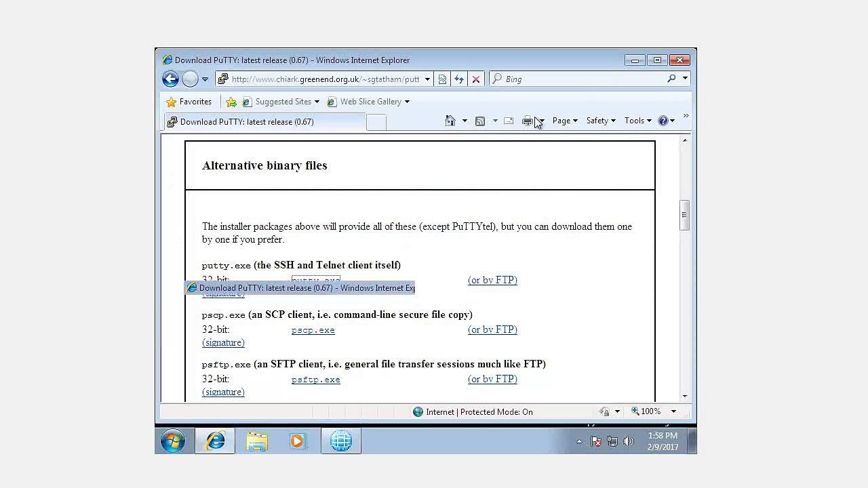Show hidden tray icons arrow
Screen dimensions: 868x488
pyautogui.click(x=579, y=442)
